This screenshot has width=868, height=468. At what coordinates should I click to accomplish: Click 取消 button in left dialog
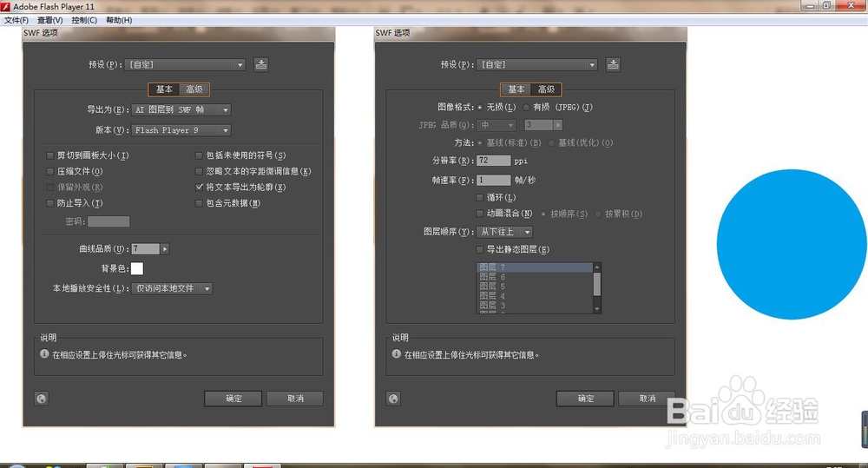tap(295, 399)
